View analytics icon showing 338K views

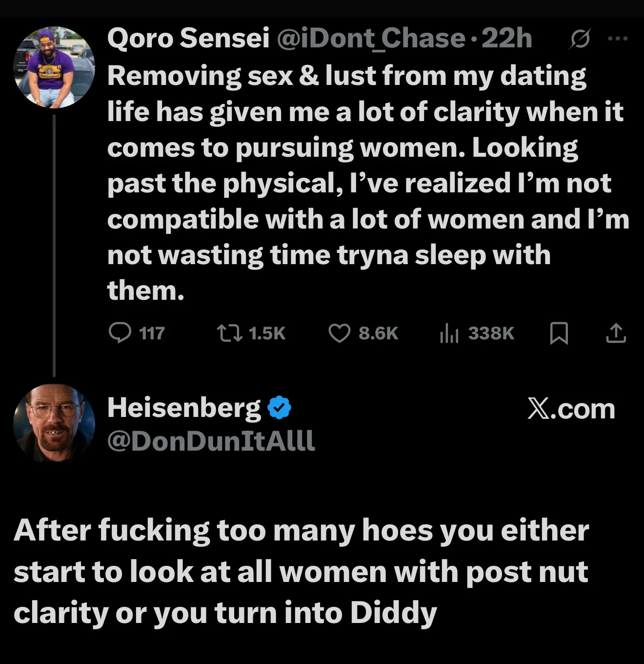(x=449, y=333)
